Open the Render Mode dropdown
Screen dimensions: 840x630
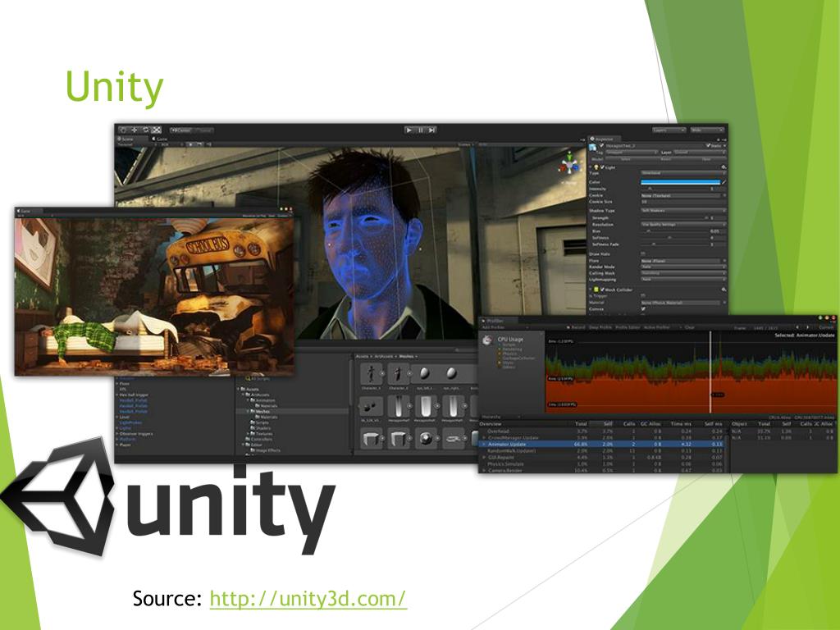[683, 267]
